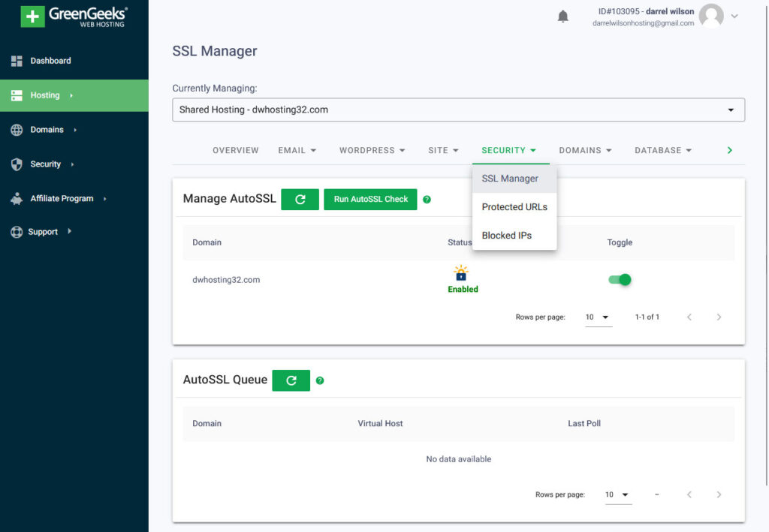Click the Support lifebuoy icon
This screenshot has height=532, width=769.
click(x=17, y=232)
